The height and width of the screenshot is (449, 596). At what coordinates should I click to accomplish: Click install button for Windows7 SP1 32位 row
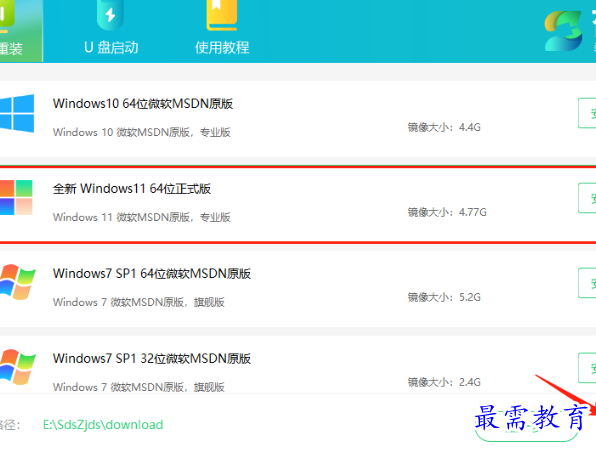point(587,368)
